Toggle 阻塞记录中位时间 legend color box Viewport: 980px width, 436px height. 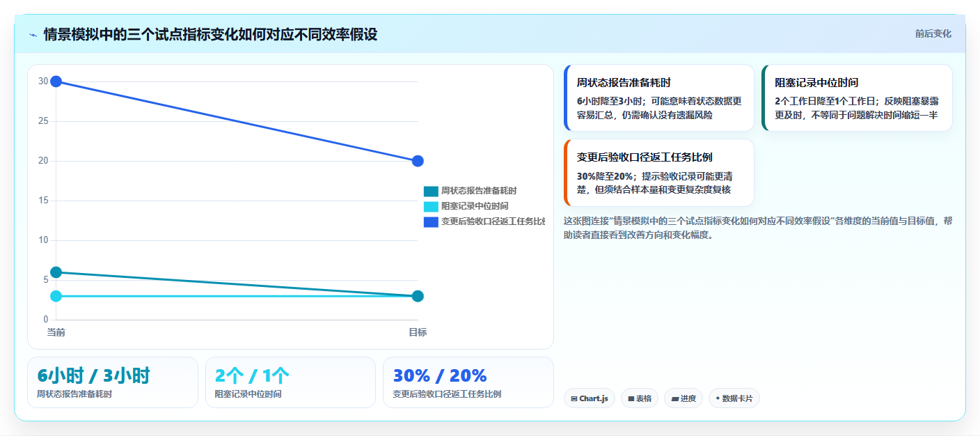point(431,206)
